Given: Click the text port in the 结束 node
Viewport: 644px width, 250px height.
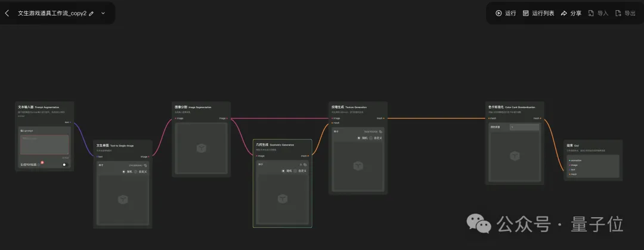Looking at the screenshot, I should (569, 169).
